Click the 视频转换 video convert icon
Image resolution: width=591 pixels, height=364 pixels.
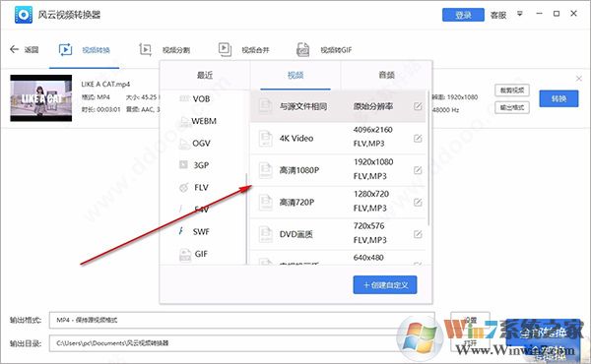(x=65, y=50)
